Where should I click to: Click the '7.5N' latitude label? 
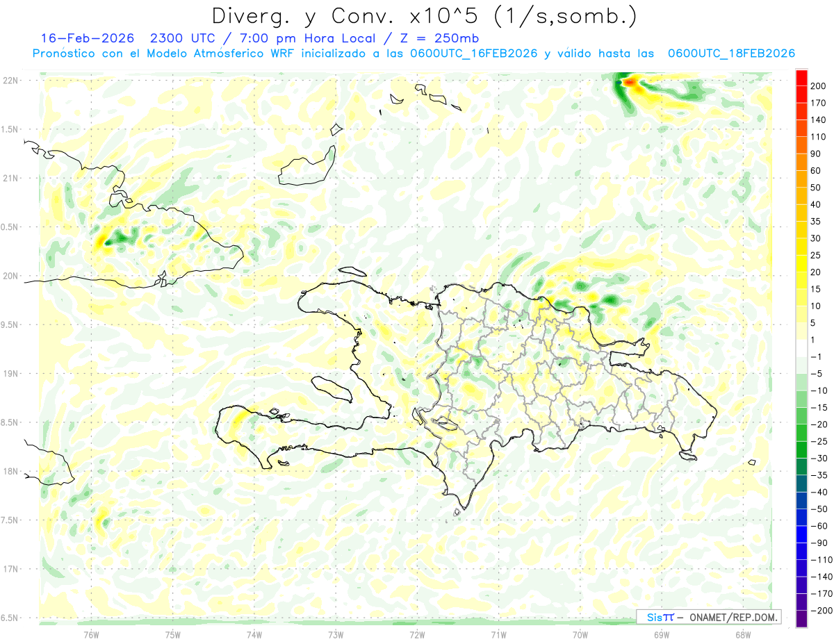9,520
